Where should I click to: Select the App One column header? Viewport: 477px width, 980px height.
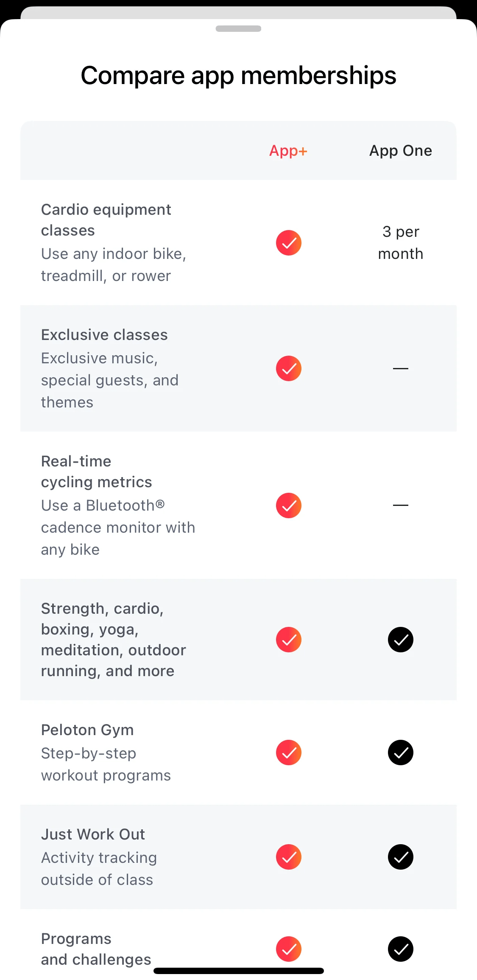(x=401, y=151)
